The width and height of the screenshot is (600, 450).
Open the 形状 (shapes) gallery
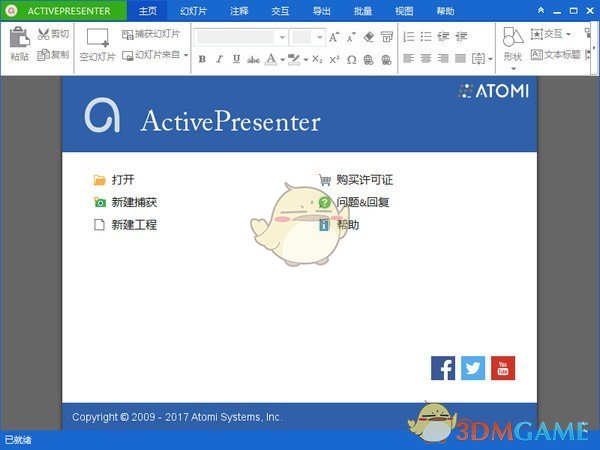pos(513,49)
